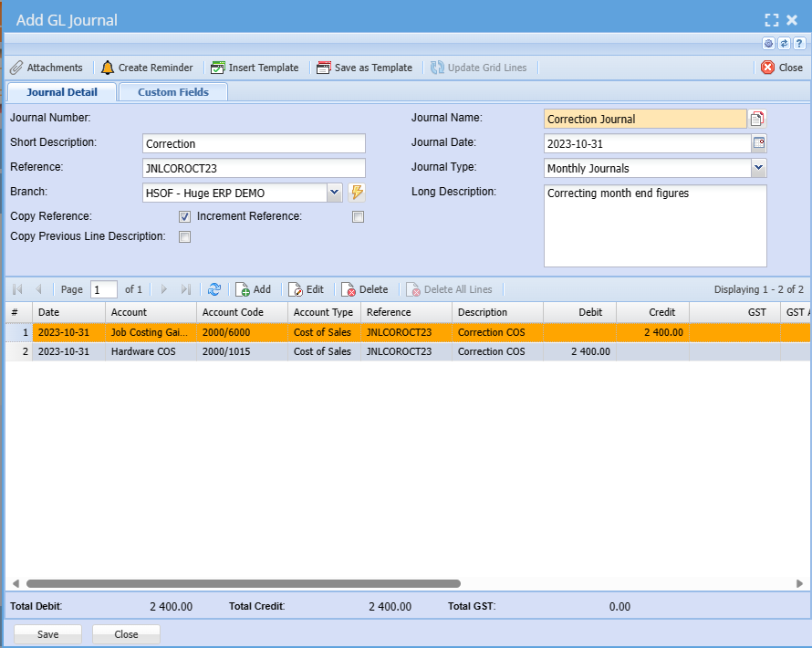Screen dimensions: 812x648
Task: Click Insert Template in the toolbar
Action: [255, 68]
